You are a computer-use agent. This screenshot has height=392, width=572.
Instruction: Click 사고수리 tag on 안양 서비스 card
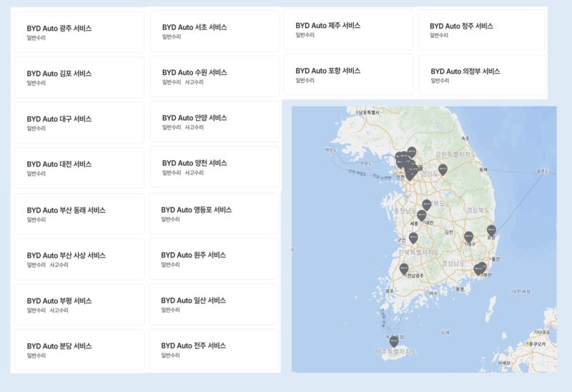[x=194, y=127]
